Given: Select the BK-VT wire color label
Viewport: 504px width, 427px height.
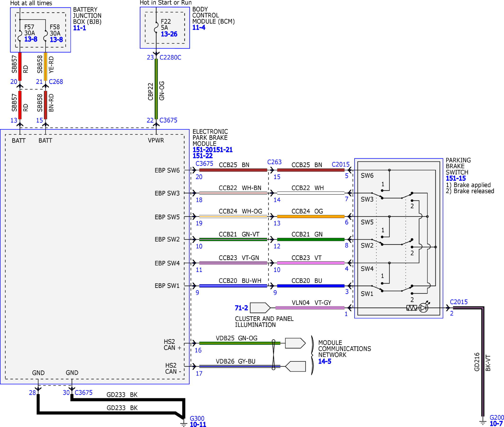Looking at the screenshot, I should pos(488,363).
